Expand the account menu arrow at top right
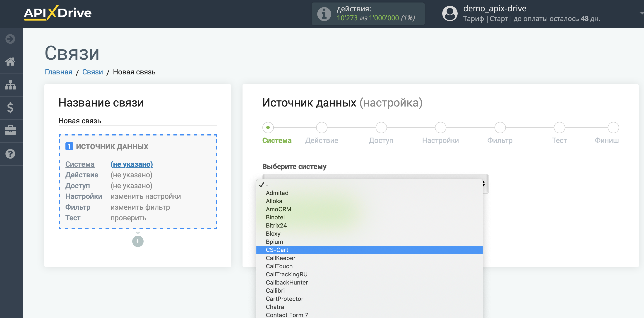Viewport: 644px width, 318px height. (x=641, y=13)
